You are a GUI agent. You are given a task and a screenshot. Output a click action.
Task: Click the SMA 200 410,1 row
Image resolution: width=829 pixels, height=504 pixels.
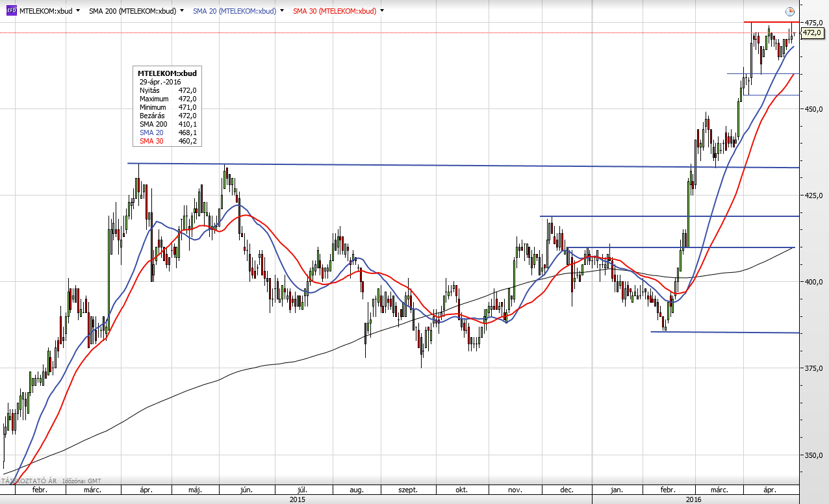coord(168,124)
